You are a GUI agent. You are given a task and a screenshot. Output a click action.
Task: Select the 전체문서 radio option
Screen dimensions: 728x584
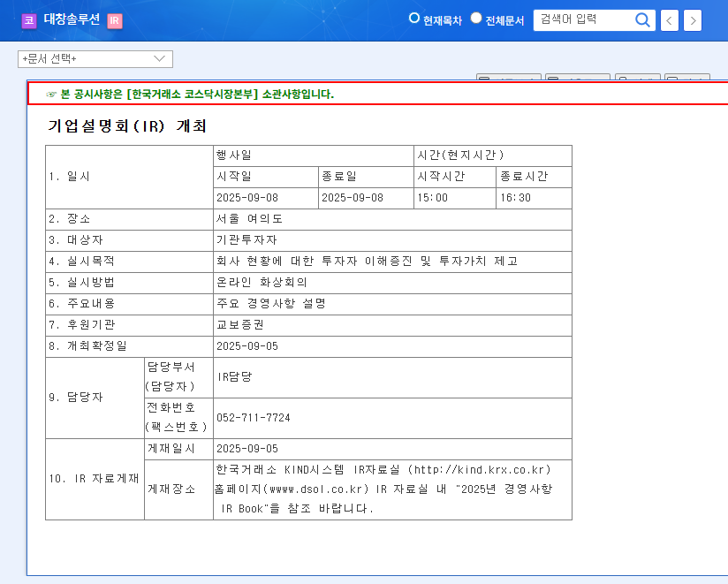[x=476, y=18]
